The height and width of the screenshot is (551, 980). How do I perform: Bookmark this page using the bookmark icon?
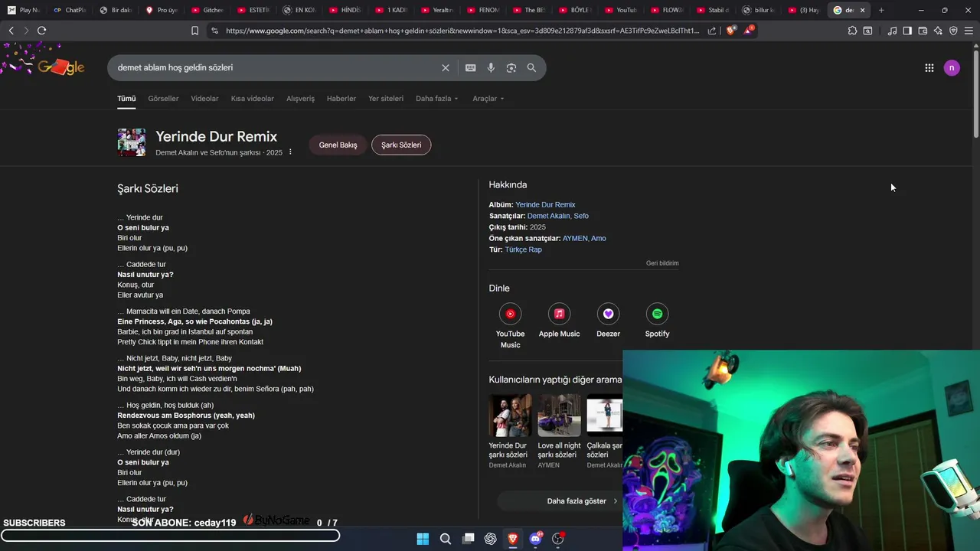[x=194, y=31]
